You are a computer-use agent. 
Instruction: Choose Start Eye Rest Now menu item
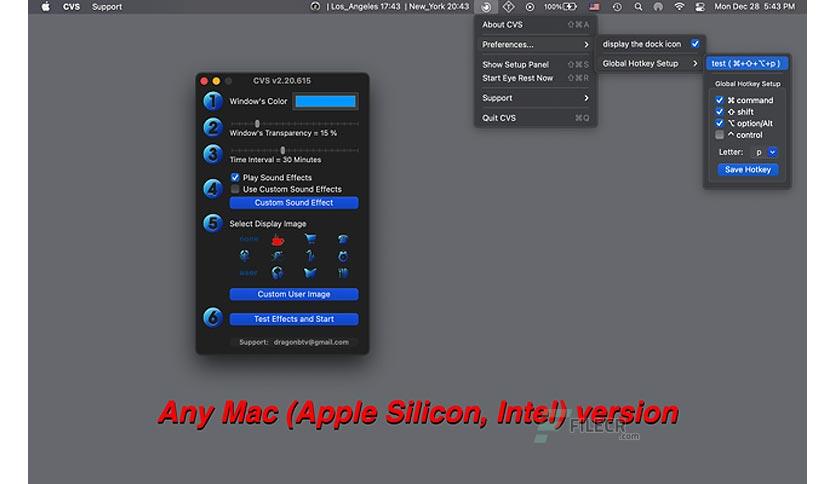pos(535,78)
